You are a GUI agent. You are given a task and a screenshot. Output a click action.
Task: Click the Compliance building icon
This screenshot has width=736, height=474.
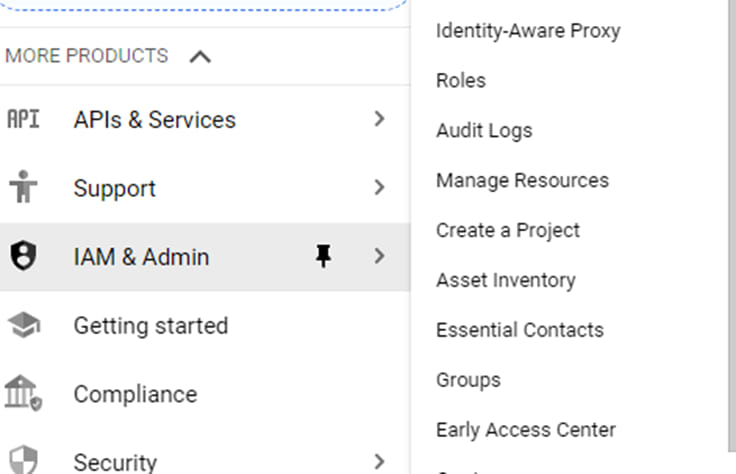(x=23, y=393)
